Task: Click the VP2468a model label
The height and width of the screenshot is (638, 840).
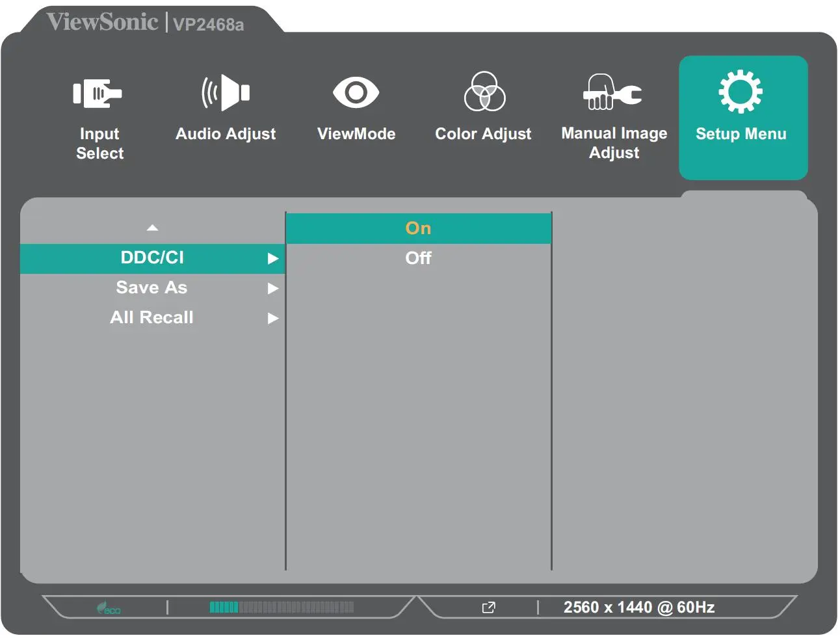Action: pyautogui.click(x=209, y=25)
